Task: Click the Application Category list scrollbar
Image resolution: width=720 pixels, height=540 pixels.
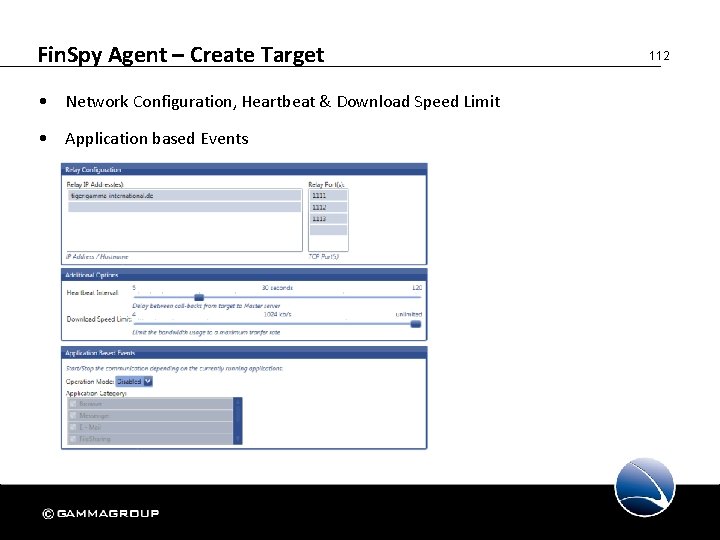Action: 237,421
